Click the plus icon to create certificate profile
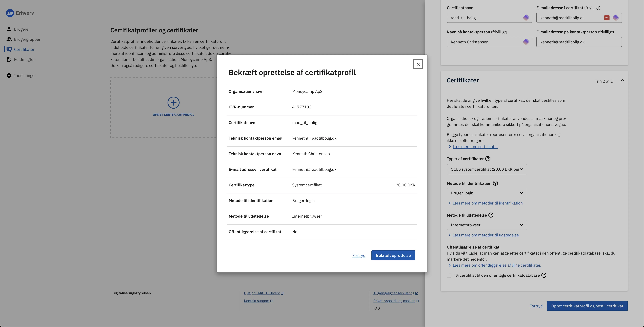644x327 pixels. pos(173,103)
